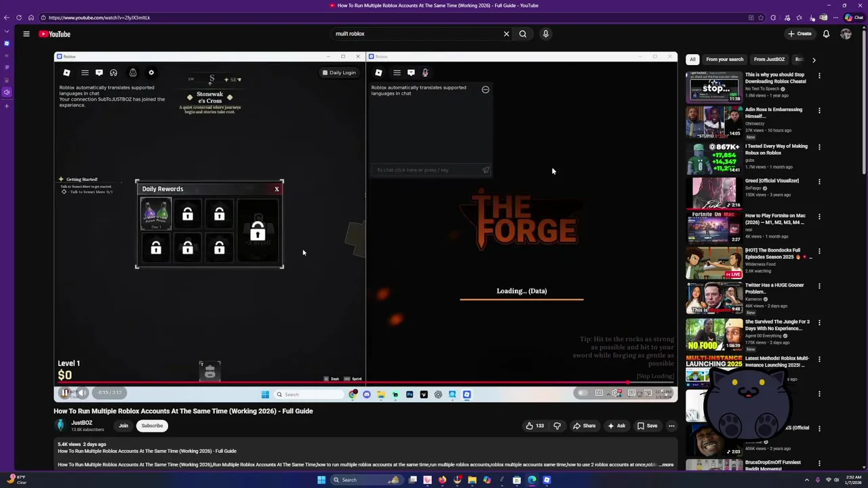The image size is (868, 488).
Task: Share the video
Action: 584,426
